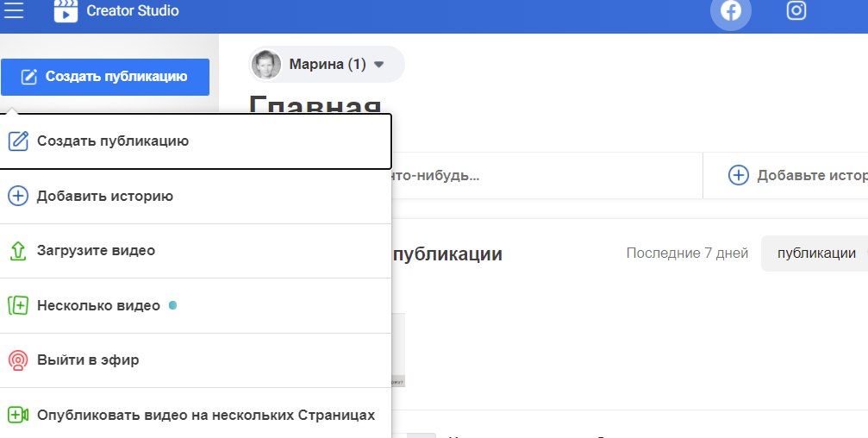Click the pencil icon beside Создать публикацию entry
This screenshot has height=438, width=868.
pyautogui.click(x=18, y=141)
